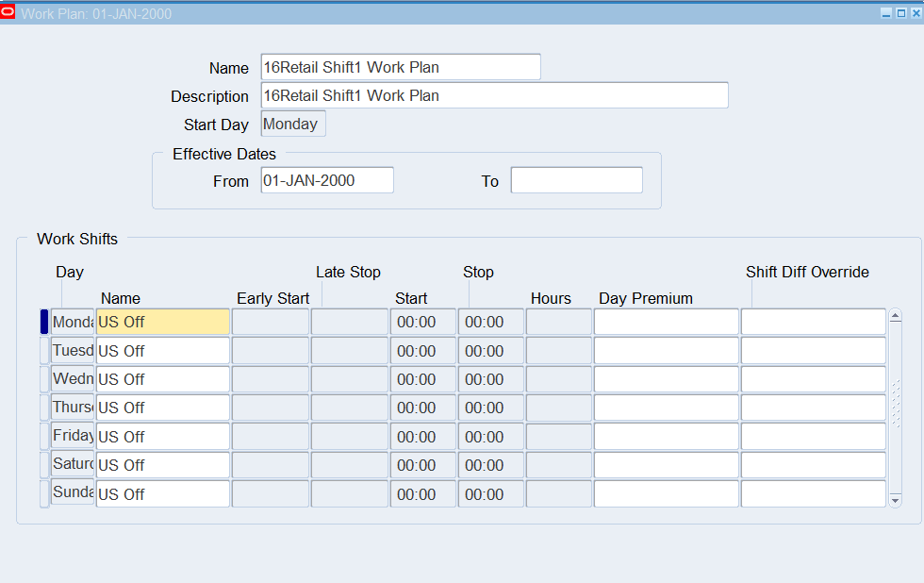Click Shift Diff Override field for Thursday
This screenshot has width=924, height=583.
[813, 408]
